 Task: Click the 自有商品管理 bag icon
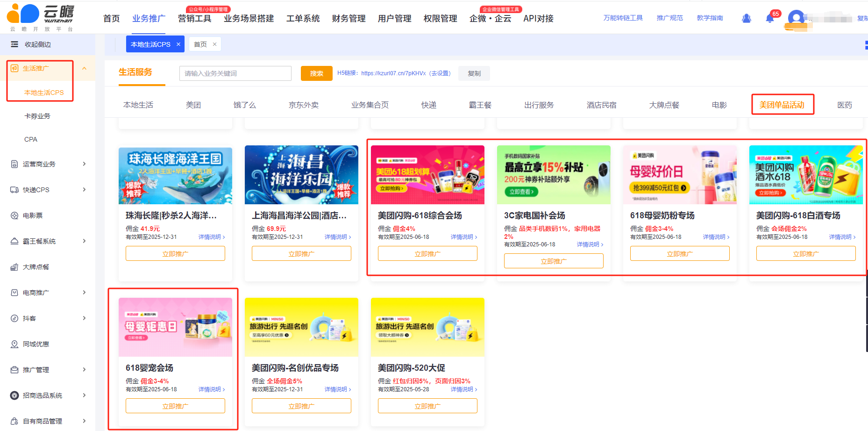click(14, 421)
